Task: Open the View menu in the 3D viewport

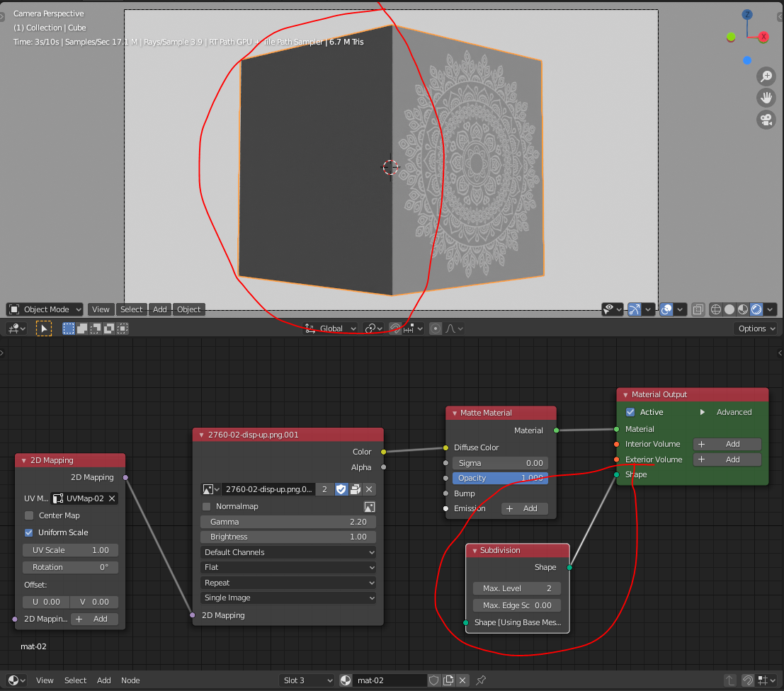Action: [101, 309]
